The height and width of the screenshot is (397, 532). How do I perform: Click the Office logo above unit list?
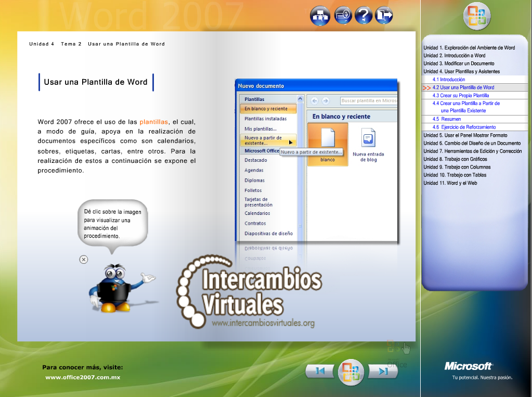coord(477,16)
